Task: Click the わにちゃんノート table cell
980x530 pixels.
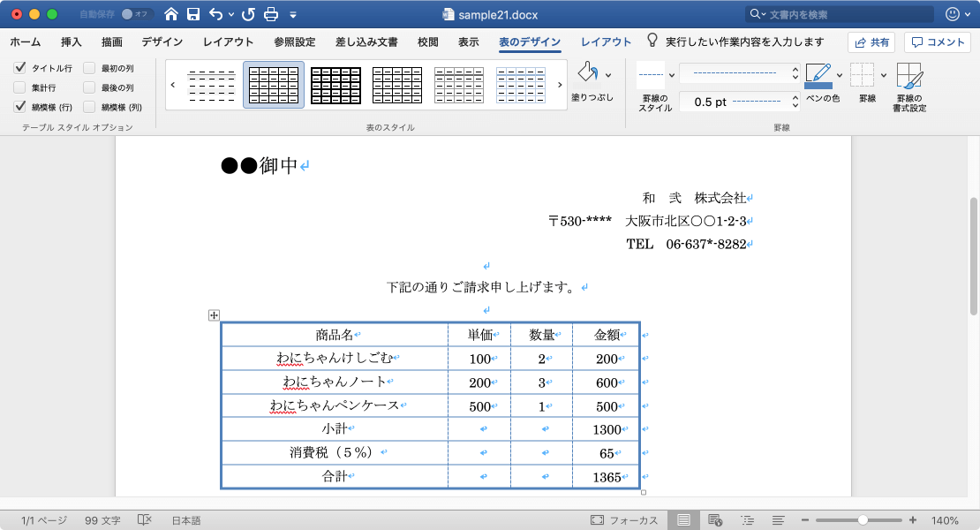Action: [335, 382]
